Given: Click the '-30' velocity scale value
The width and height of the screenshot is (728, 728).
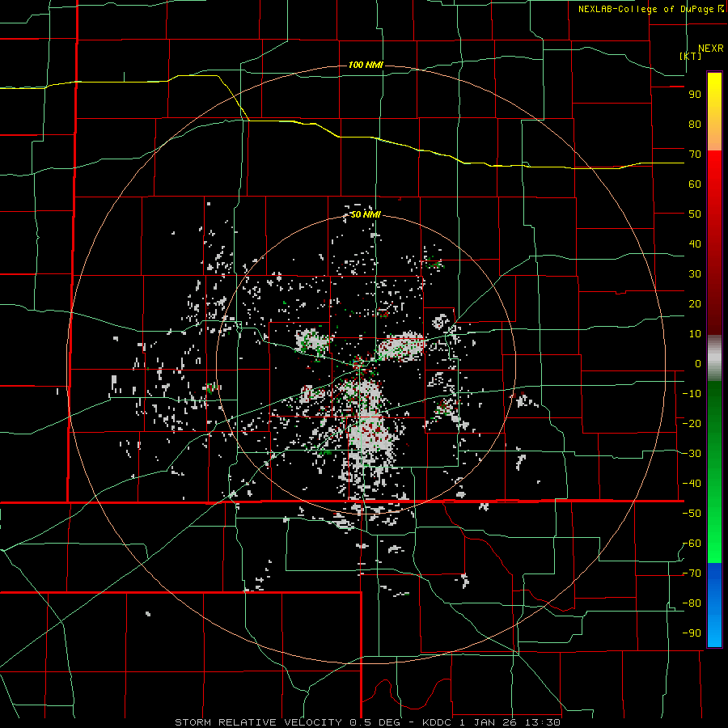Looking at the screenshot, I should click(692, 454).
